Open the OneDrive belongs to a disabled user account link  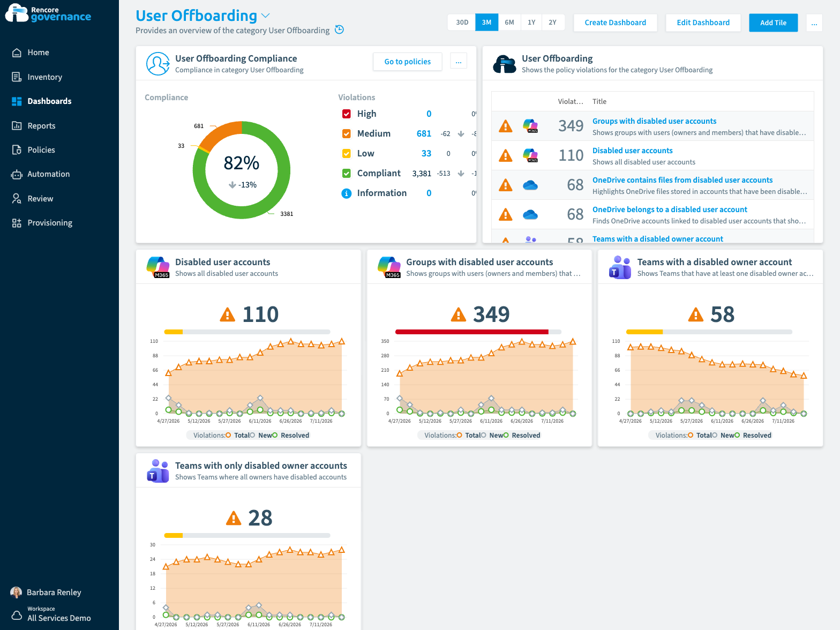[x=670, y=210]
